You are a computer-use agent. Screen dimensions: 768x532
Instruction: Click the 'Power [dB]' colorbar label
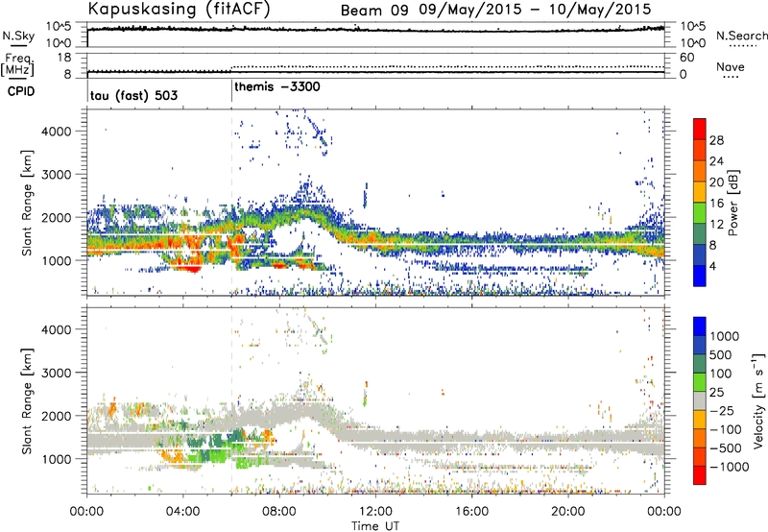point(732,203)
